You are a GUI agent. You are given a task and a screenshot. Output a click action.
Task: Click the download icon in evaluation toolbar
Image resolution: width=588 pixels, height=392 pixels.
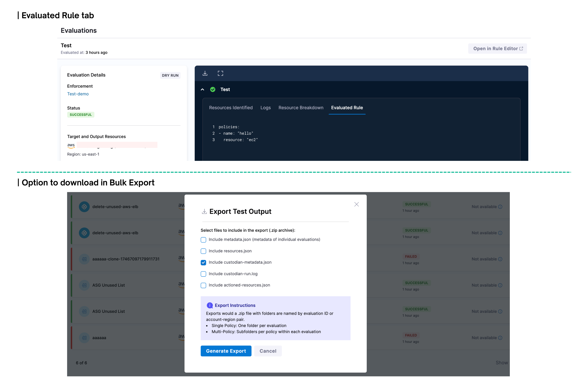pyautogui.click(x=205, y=73)
